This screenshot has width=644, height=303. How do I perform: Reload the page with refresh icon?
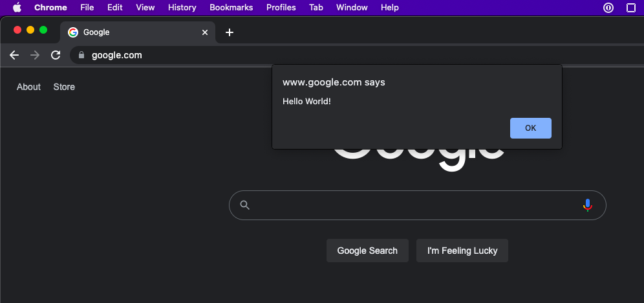coord(56,55)
